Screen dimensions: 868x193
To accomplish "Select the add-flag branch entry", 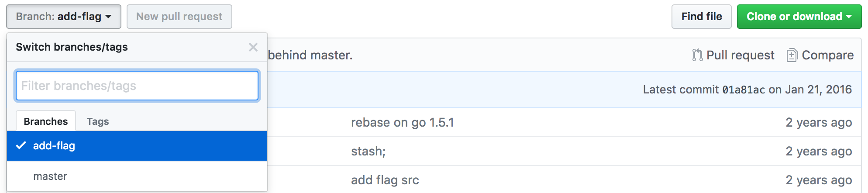I will pos(137,146).
